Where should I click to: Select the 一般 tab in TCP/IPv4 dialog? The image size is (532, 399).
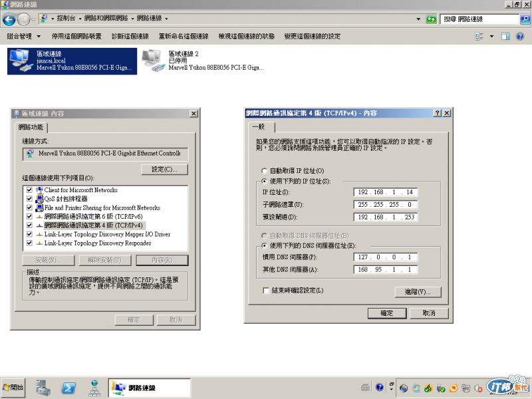point(261,126)
